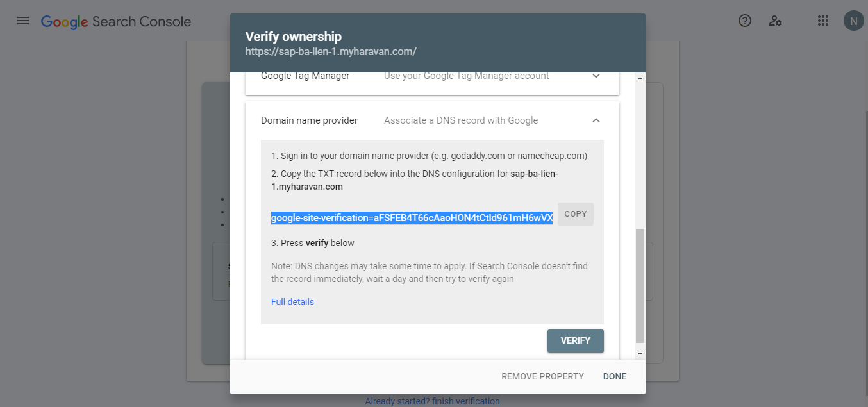Click the Google Tag Manager method title
Viewport: 868px width, 407px height.
[x=305, y=76]
